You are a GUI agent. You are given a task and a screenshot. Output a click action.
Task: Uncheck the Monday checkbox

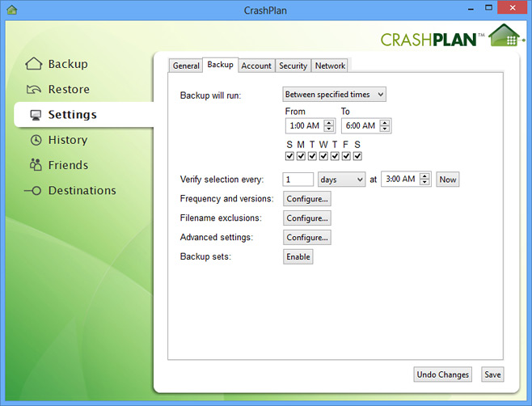tap(301, 156)
